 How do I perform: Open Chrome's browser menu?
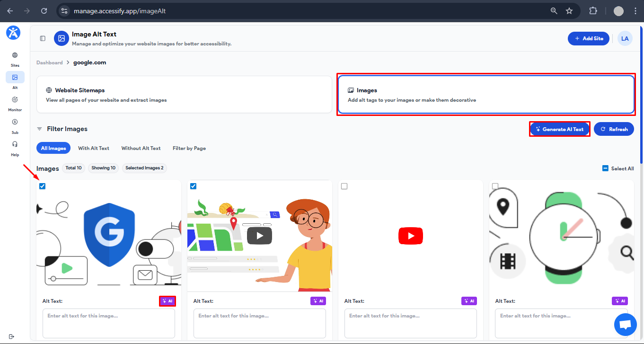[x=635, y=10]
